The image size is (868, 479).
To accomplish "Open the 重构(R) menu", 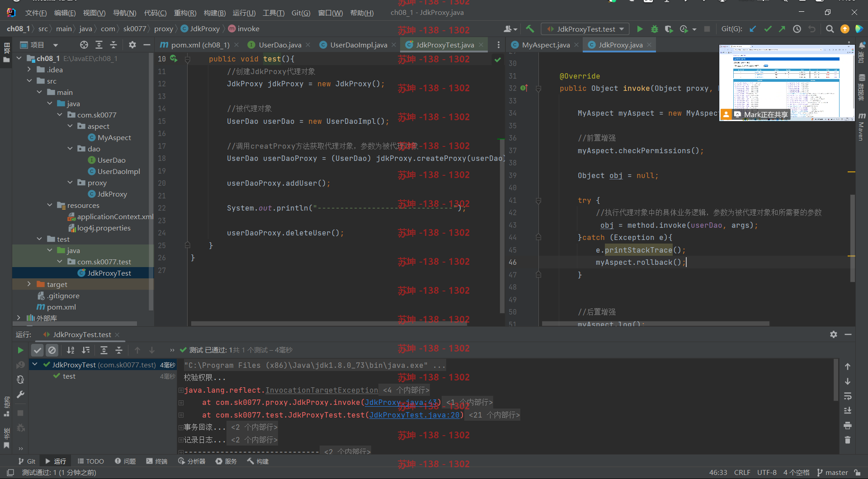I will click(185, 13).
